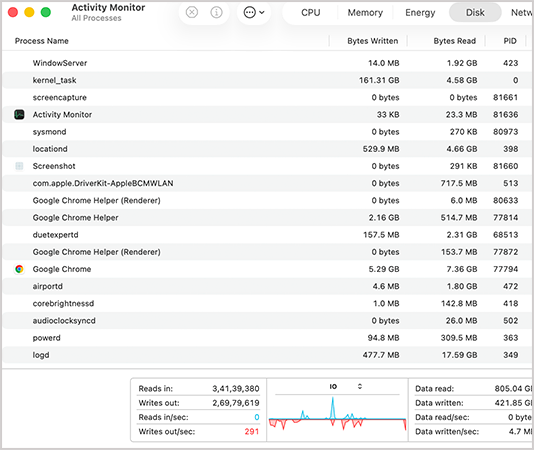The width and height of the screenshot is (534, 450).
Task: Zoom window with green traffic light button
Action: (x=46, y=13)
